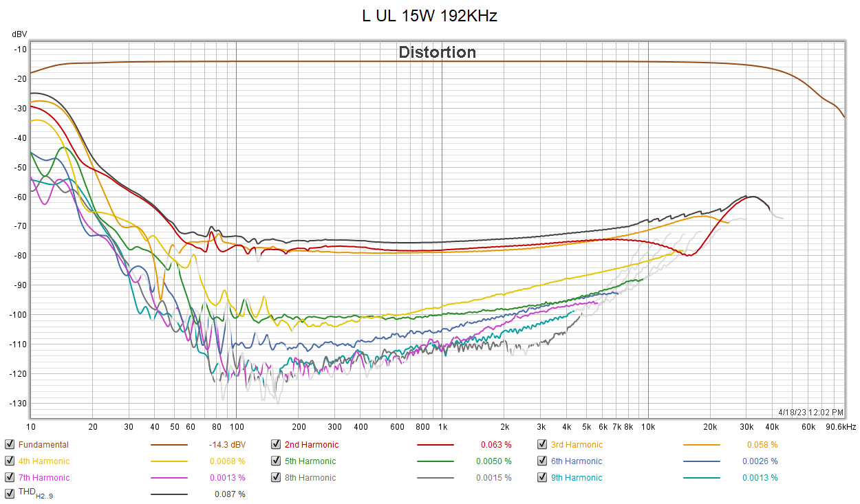Hide the 7th Harmonic trace
The height and width of the screenshot is (504, 860).
click(x=9, y=478)
